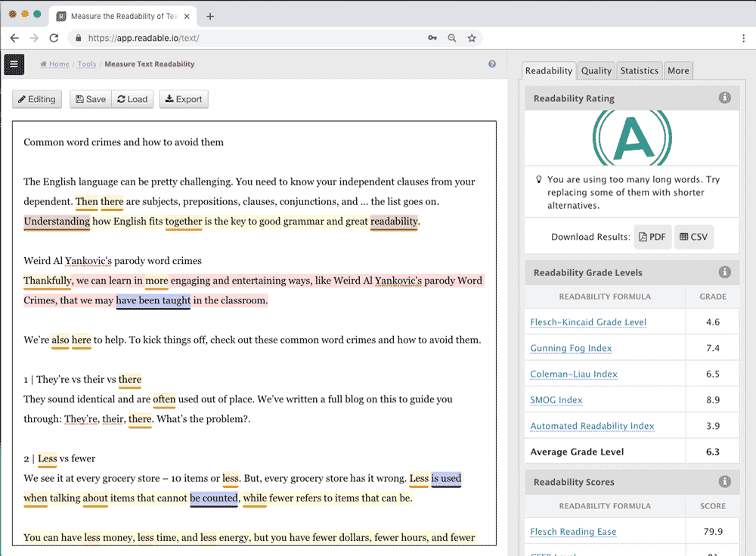
Task: Open Readability Scores info icon
Action: [725, 482]
